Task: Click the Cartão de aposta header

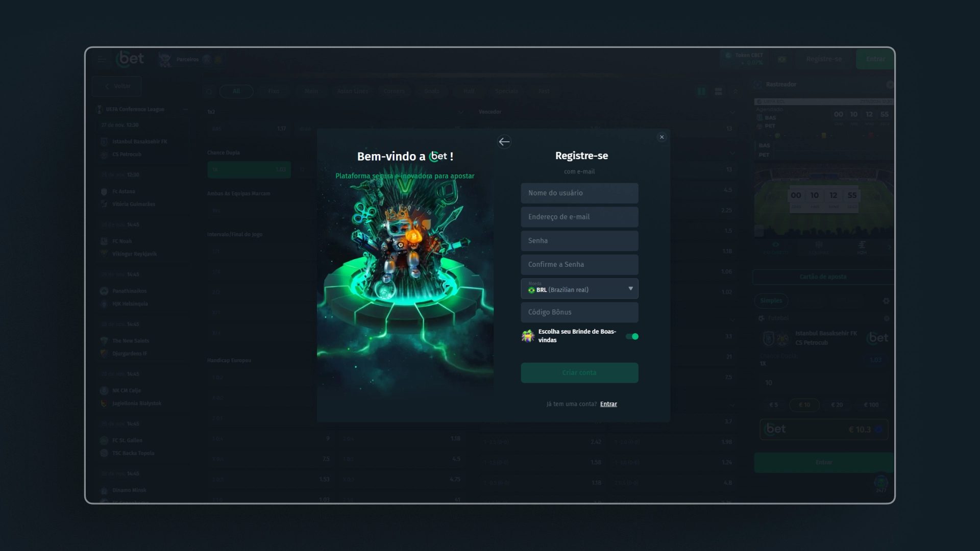Action: point(823,277)
